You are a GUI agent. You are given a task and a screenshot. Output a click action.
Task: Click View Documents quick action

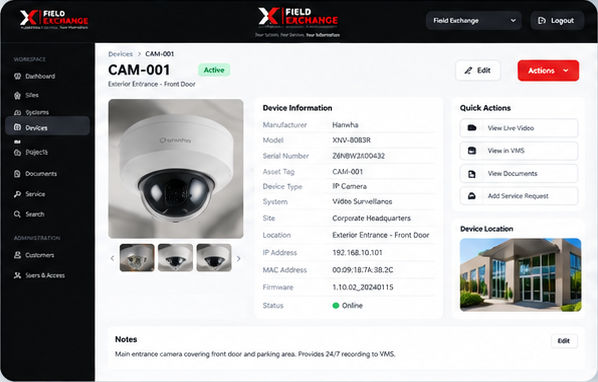[x=519, y=174]
